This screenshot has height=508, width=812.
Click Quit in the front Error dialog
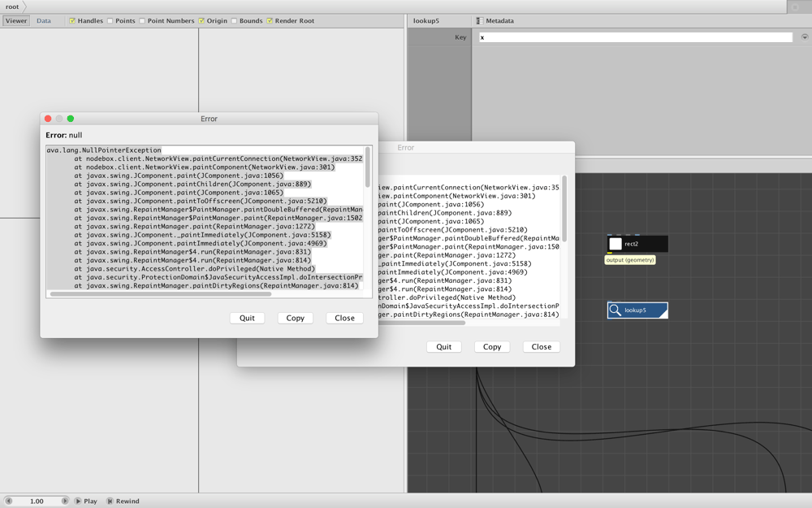(x=247, y=318)
